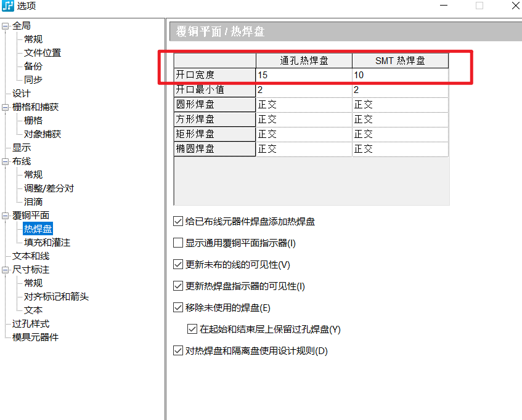
Task: Click the 圆形焊盘 row header
Action: click(x=214, y=105)
